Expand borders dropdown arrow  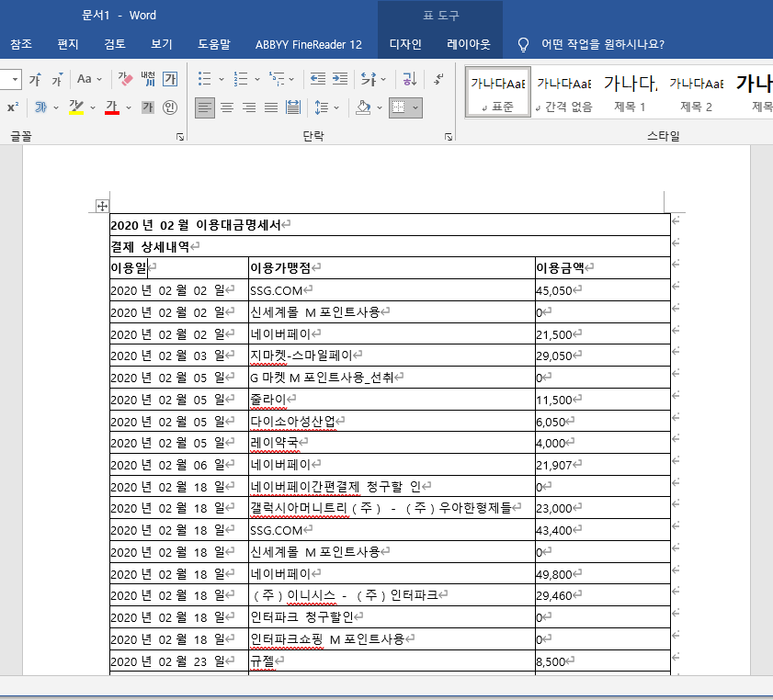(x=415, y=107)
